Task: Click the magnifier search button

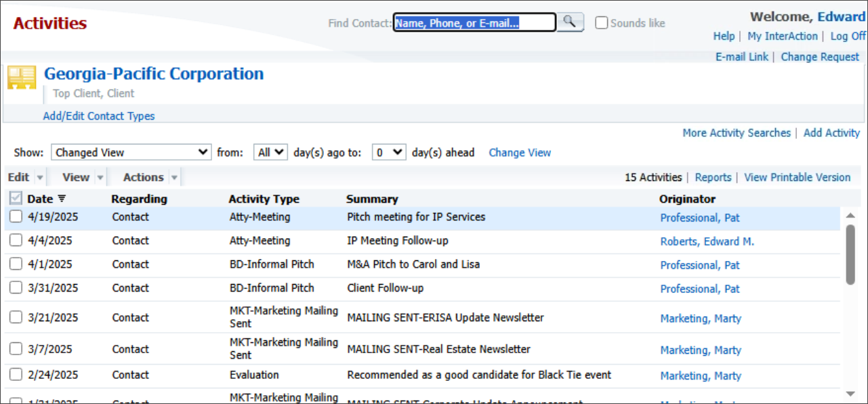Action: coord(571,22)
